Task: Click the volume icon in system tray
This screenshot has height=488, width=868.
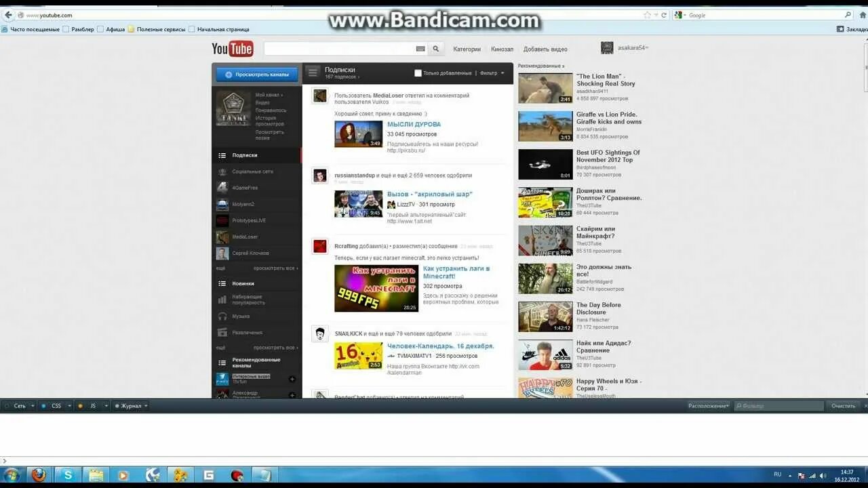Action: [822, 475]
